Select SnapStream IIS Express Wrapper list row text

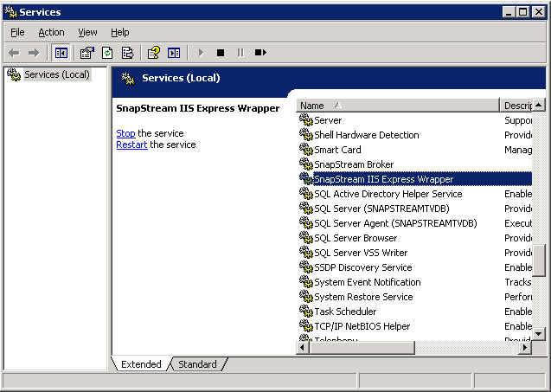point(383,179)
